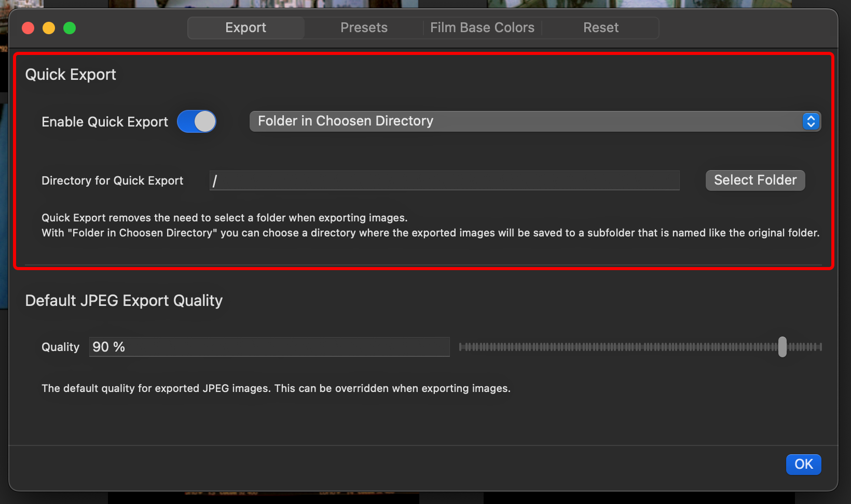Select the Reset tab

click(600, 27)
